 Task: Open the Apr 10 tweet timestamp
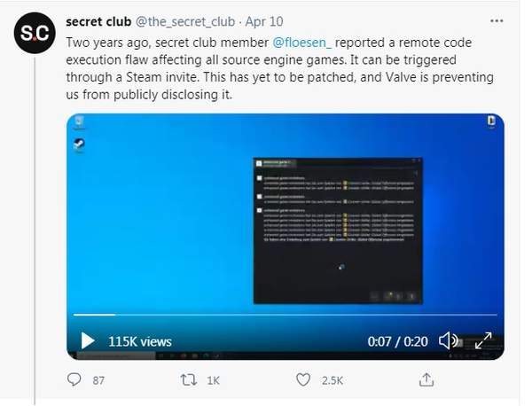(x=264, y=21)
